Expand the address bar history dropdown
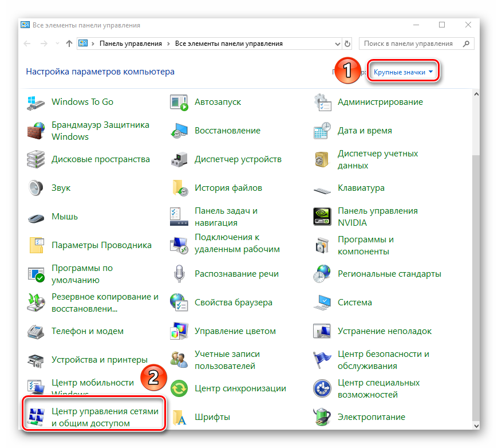Image resolution: width=498 pixels, height=448 pixels. pyautogui.click(x=337, y=44)
